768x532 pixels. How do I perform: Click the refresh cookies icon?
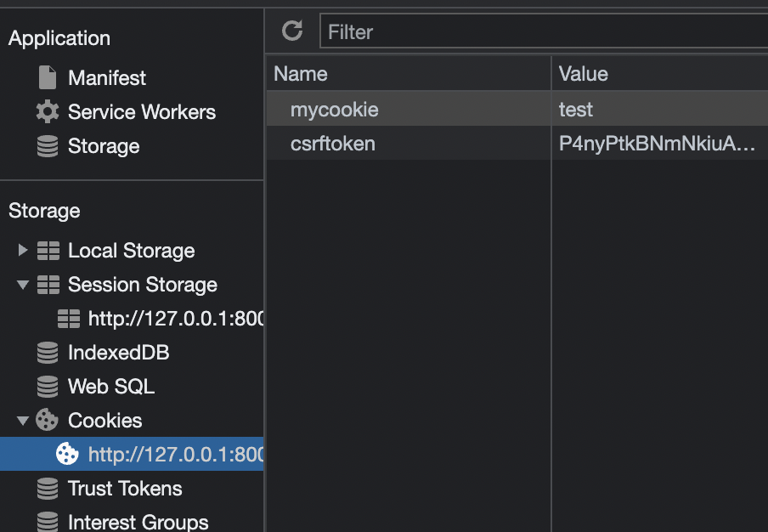pyautogui.click(x=292, y=31)
